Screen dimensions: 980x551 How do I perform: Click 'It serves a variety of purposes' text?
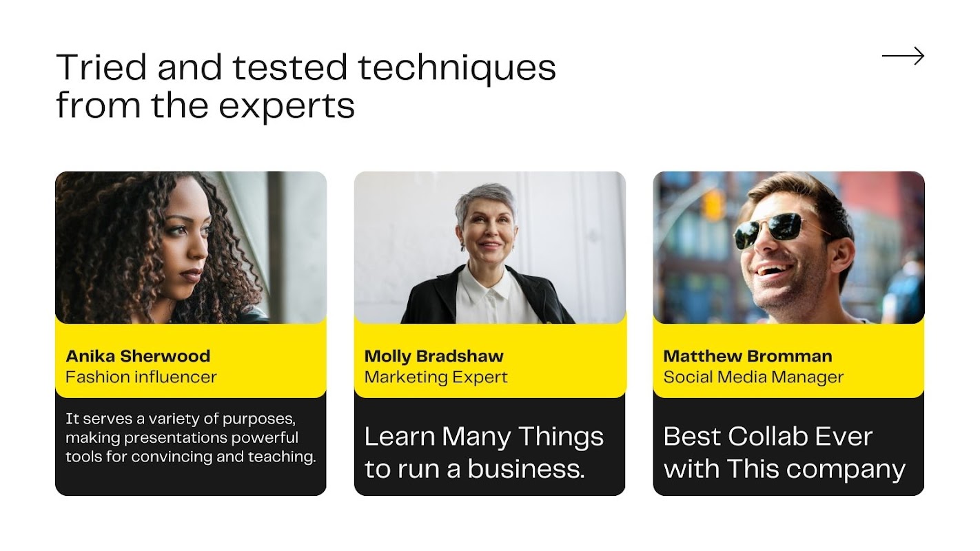pyautogui.click(x=181, y=418)
